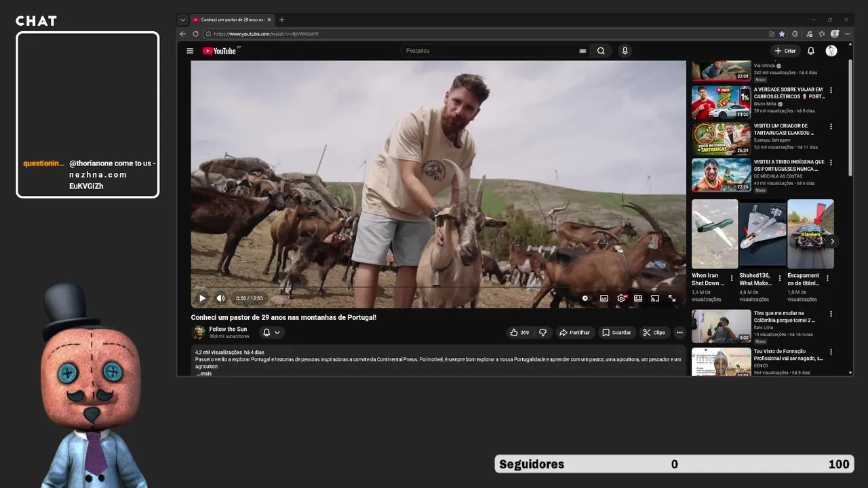Open YouTube notifications bell
The image size is (868, 488).
pyautogui.click(x=810, y=51)
